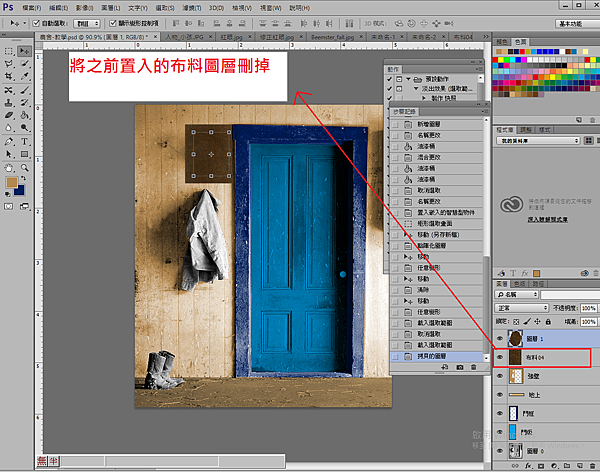Screen dimensions: 600x472
Task: Hide the 圖層 0 layer
Action: pyautogui.click(x=500, y=451)
